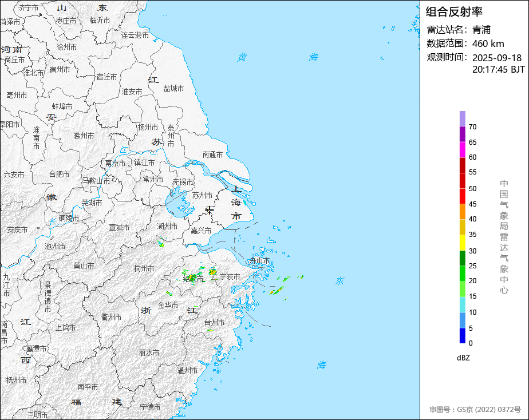Screen dimensions: 529x420
Task: Click legend value 70
Action: coord(472,126)
